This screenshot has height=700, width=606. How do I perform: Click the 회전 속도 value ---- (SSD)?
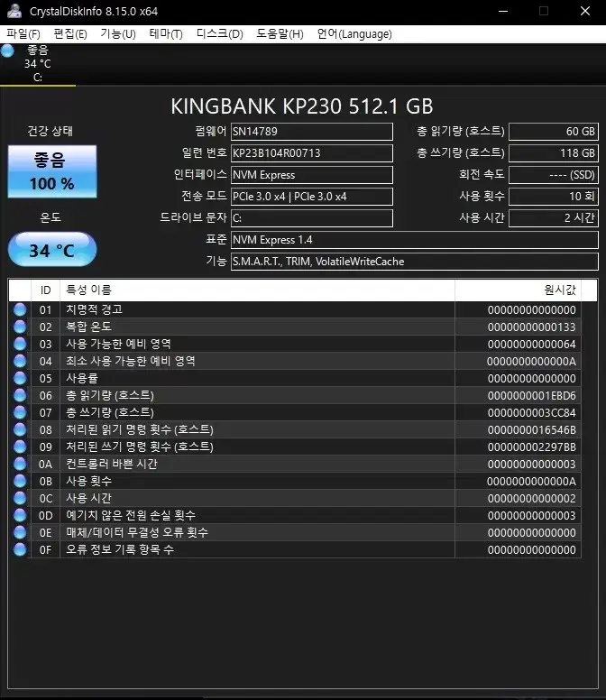(554, 175)
